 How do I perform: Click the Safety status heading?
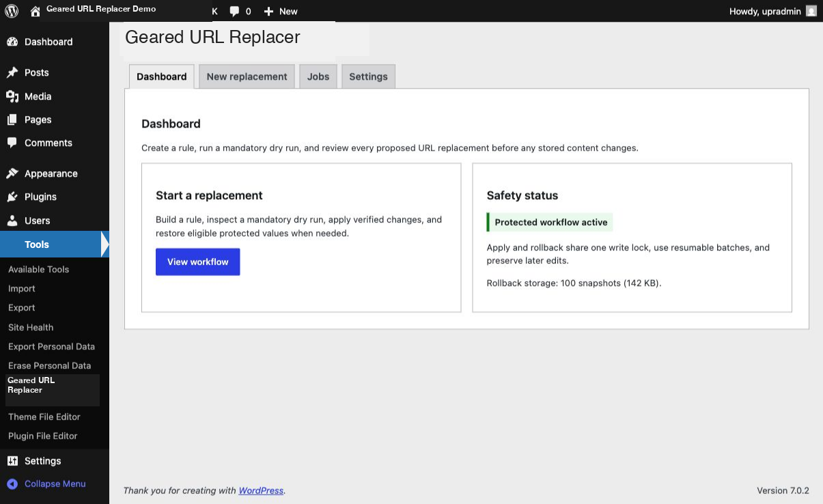(x=522, y=195)
